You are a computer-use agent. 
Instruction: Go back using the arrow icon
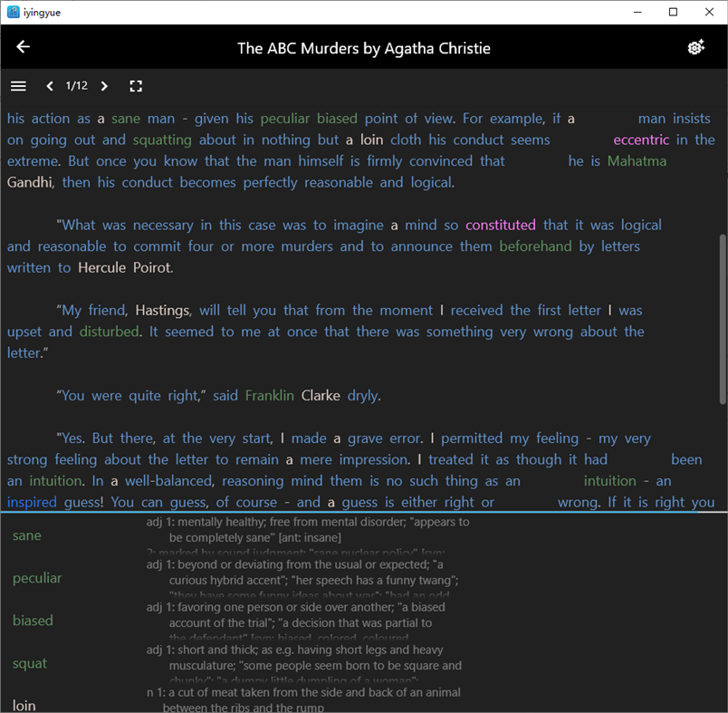pyautogui.click(x=23, y=46)
